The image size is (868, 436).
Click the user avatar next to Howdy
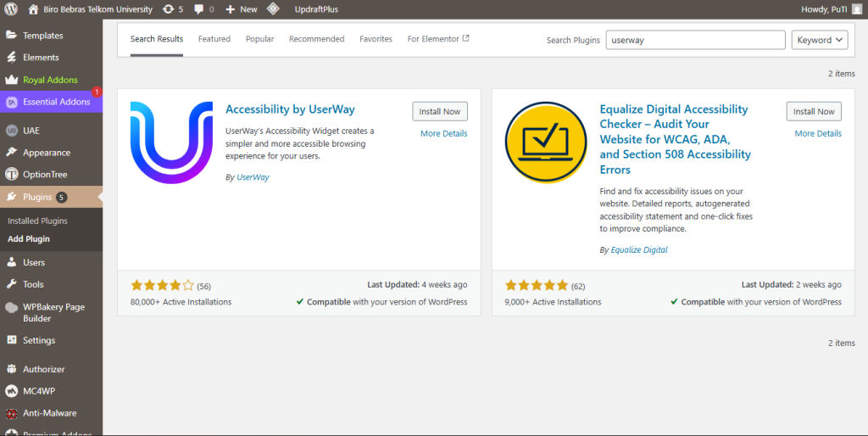pyautogui.click(x=858, y=8)
